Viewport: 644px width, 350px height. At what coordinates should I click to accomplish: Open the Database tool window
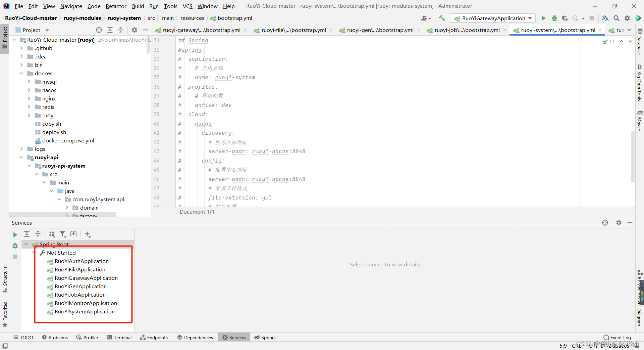640,42
